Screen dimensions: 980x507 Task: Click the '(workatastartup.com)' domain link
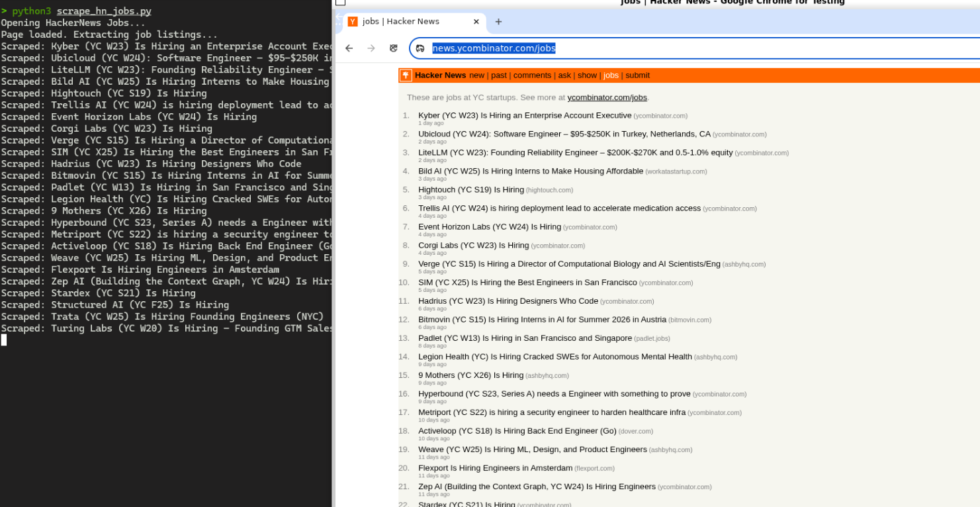(676, 172)
